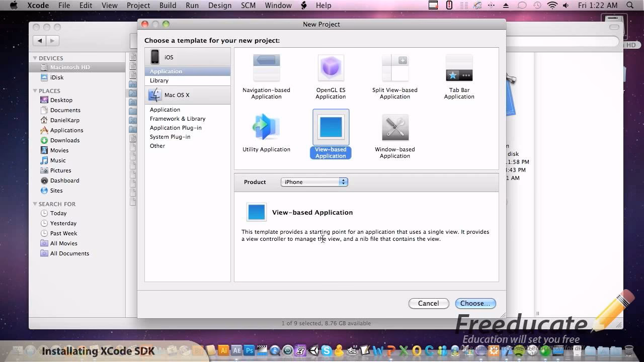
Task: Open Spotlight search in menu bar
Action: (630, 6)
